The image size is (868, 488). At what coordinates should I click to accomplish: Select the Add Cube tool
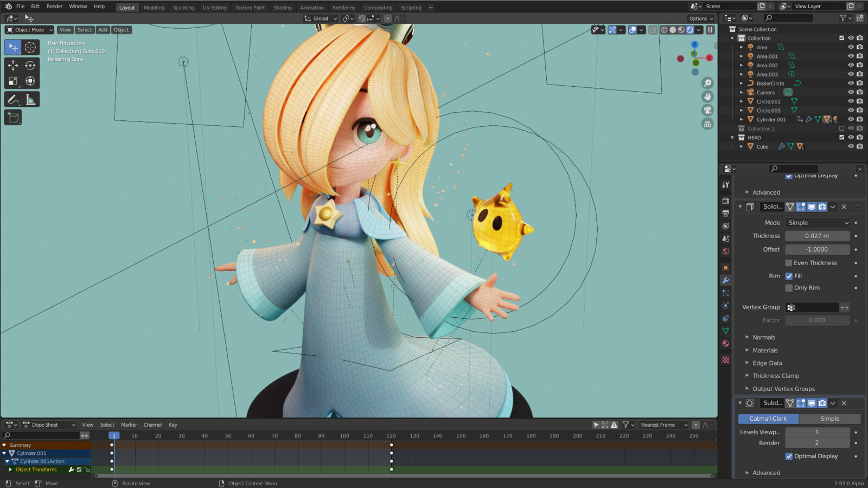tap(13, 118)
